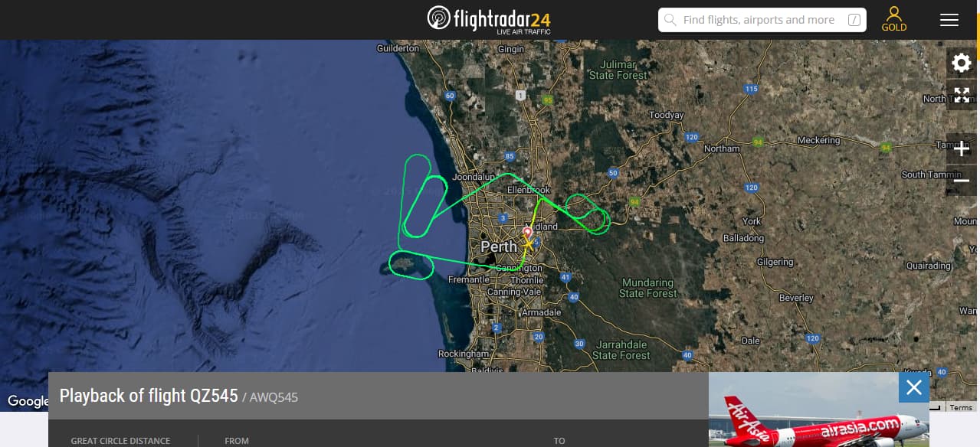Close the flight playback panel
This screenshot has width=980, height=447.
pos(914,387)
